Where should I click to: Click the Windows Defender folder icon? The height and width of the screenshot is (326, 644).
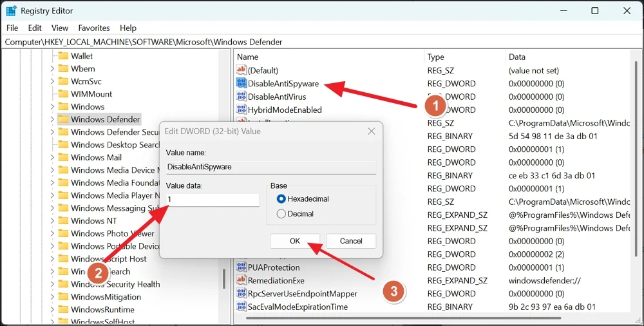pyautogui.click(x=63, y=119)
